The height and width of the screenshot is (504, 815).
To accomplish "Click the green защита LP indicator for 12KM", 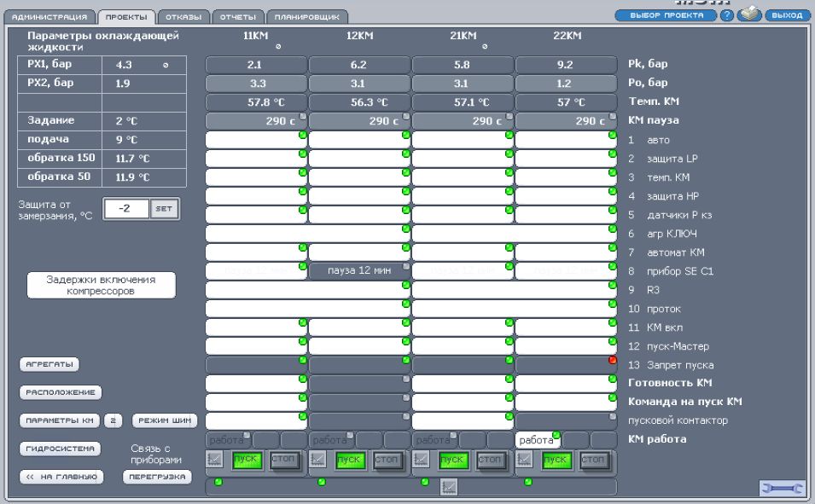I will pyautogui.click(x=406, y=154).
